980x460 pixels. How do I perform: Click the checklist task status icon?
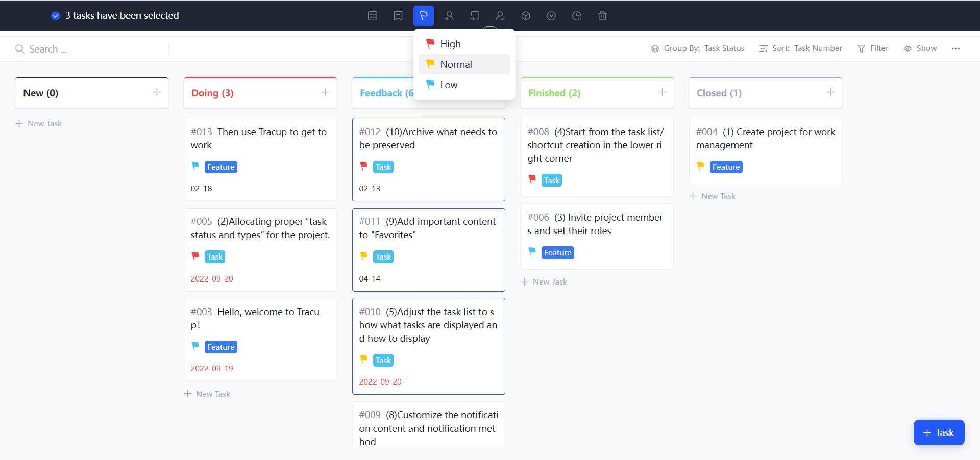[x=373, y=16]
